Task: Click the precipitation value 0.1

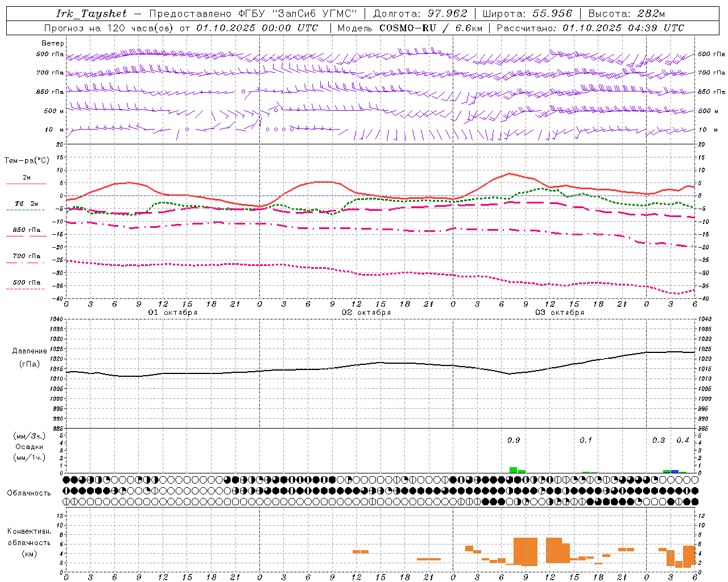Action: [x=585, y=440]
